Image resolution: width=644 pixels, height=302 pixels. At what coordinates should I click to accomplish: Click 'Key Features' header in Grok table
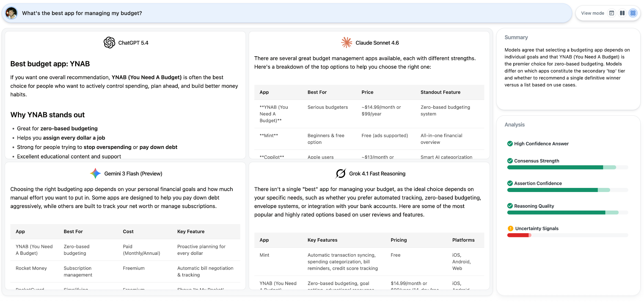(x=322, y=240)
